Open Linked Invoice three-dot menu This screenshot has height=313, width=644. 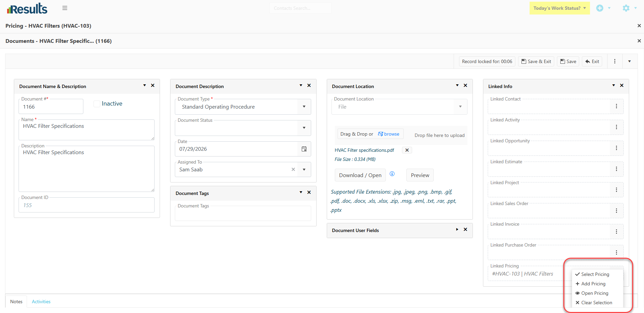point(616,232)
